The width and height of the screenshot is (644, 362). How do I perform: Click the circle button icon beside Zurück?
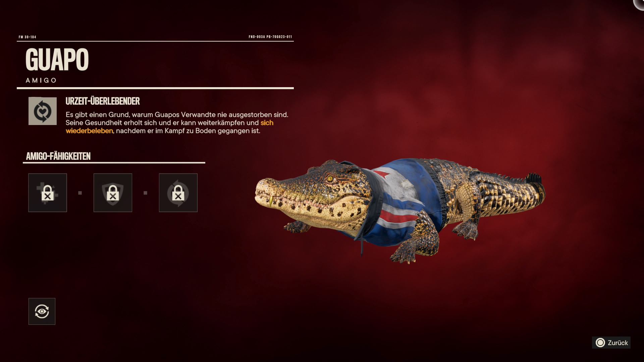pos(600,343)
